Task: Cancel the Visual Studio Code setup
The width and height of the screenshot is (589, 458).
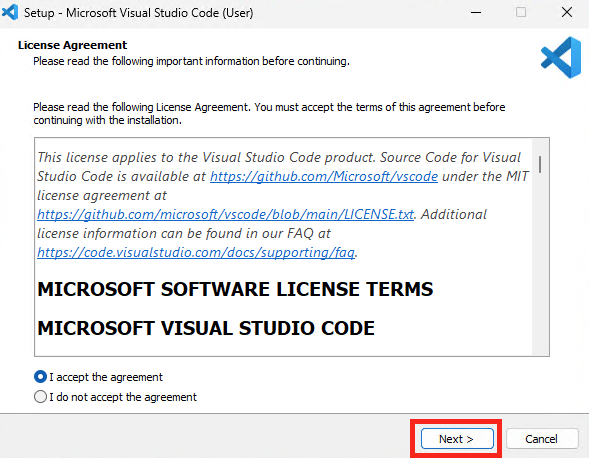Action: tap(541, 438)
